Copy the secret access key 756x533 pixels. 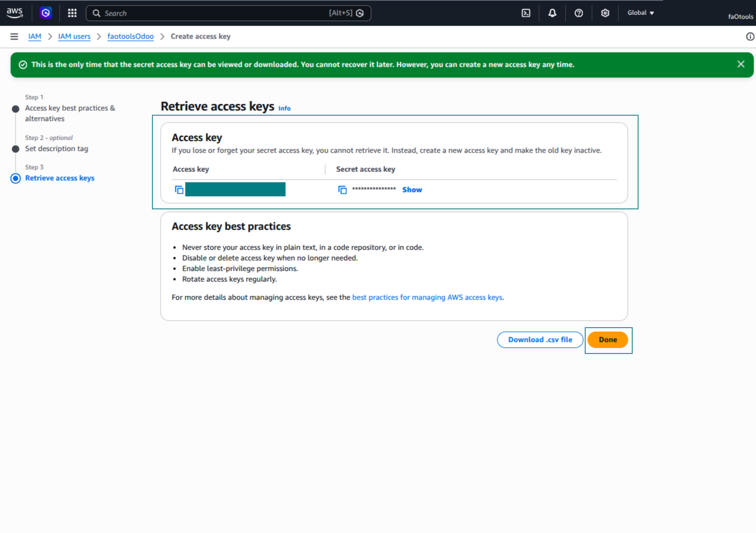pyautogui.click(x=343, y=190)
